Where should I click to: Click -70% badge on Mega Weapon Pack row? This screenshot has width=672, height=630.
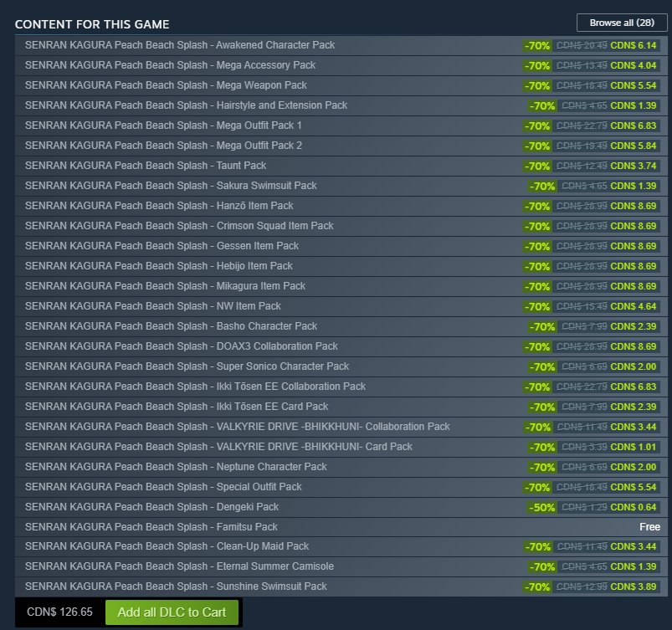point(537,85)
